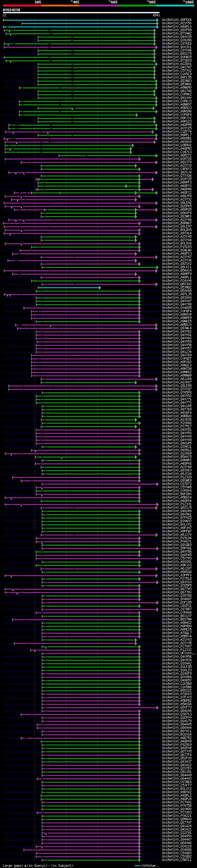Select the label UniRef100_C1EF74

(x=177, y=132)
